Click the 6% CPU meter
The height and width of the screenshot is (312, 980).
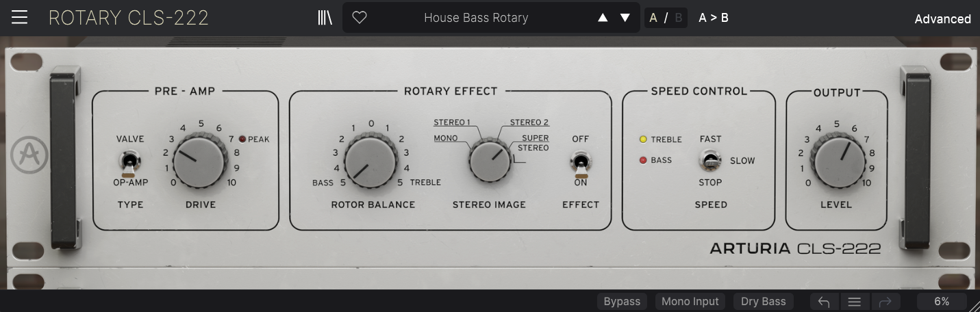pos(942,301)
